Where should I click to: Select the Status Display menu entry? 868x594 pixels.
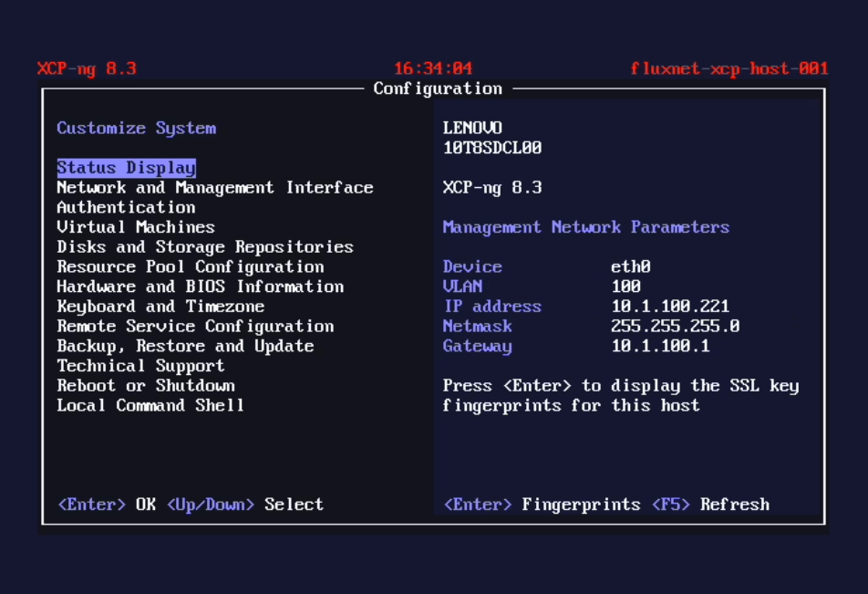126,168
